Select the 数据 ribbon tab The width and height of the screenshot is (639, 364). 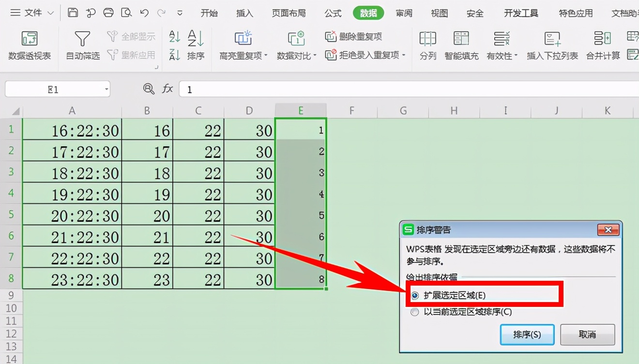pos(368,13)
